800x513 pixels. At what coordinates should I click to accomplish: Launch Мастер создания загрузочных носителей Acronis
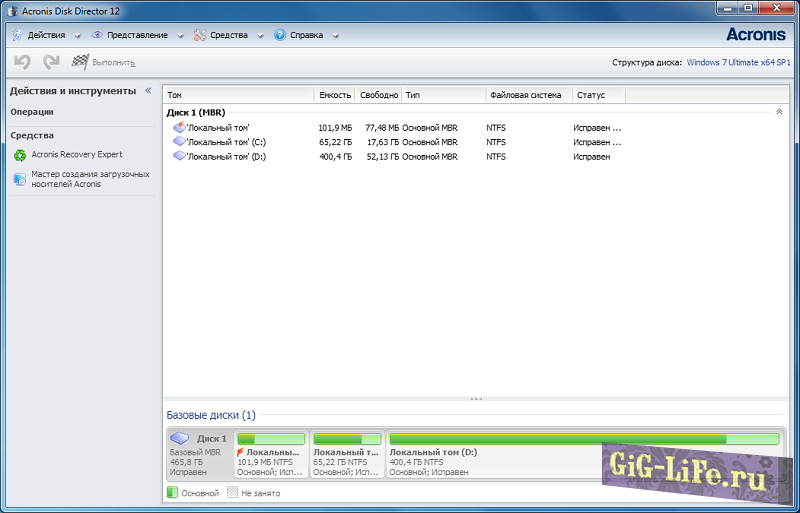[x=90, y=179]
